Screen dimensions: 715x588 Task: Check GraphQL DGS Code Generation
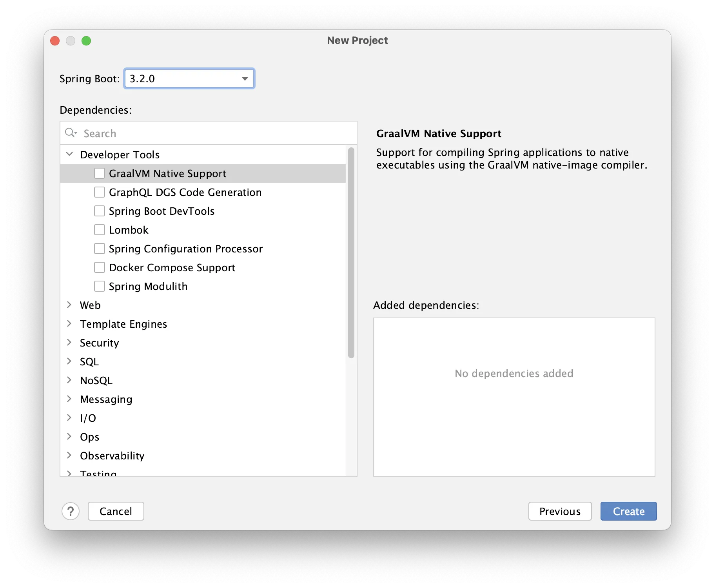point(100,192)
